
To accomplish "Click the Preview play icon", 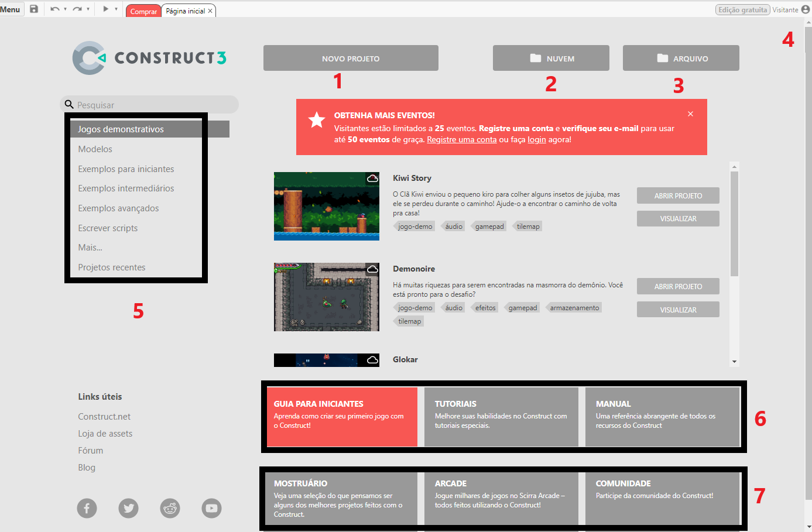I will (x=106, y=9).
